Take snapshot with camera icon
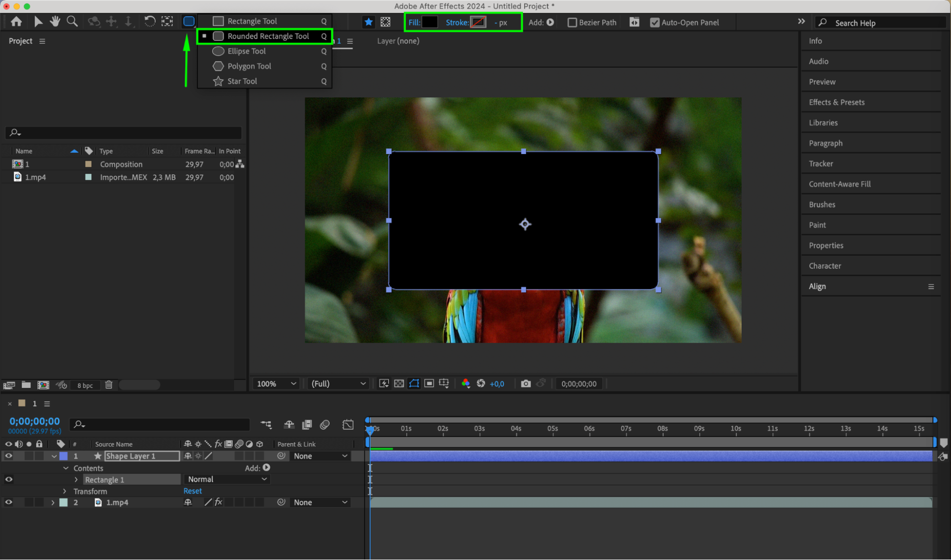 (526, 384)
